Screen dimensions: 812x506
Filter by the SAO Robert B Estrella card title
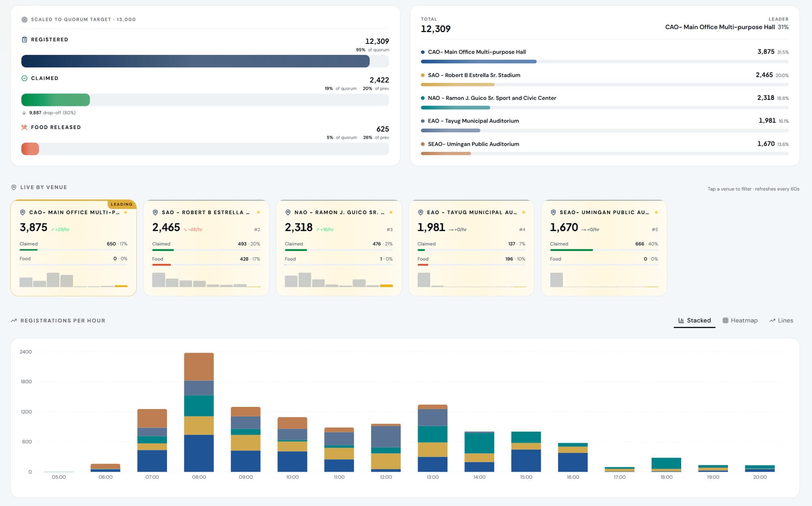coord(206,212)
